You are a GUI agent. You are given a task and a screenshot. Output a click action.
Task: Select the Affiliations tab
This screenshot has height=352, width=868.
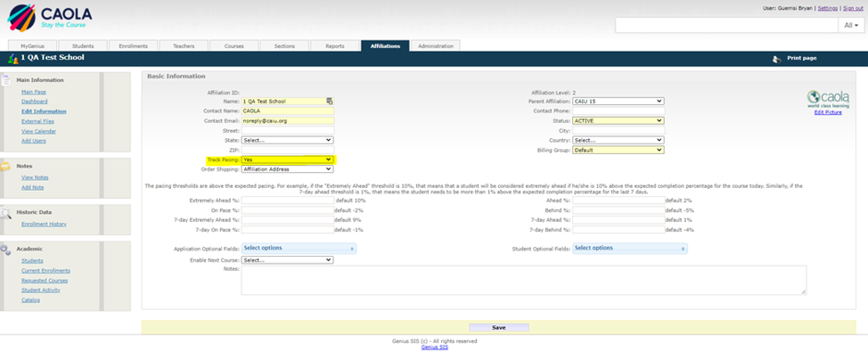tap(385, 46)
